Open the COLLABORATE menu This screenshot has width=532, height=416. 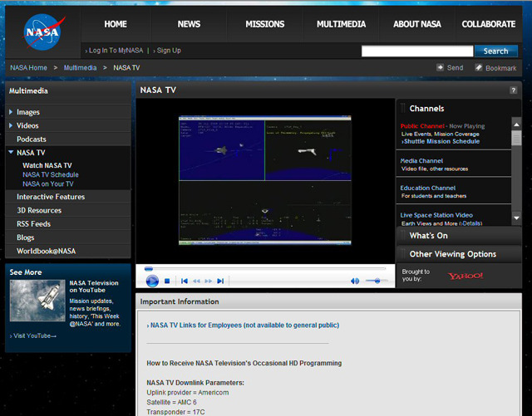point(489,24)
